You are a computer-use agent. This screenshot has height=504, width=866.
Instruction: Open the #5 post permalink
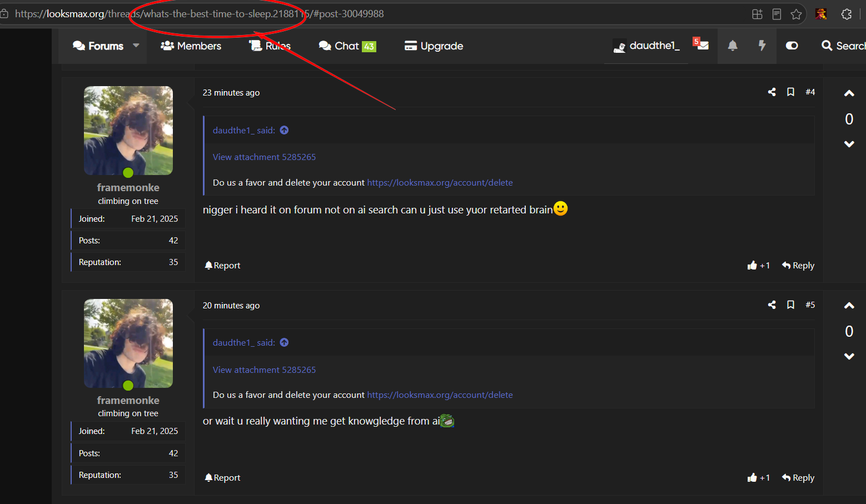[x=810, y=305]
